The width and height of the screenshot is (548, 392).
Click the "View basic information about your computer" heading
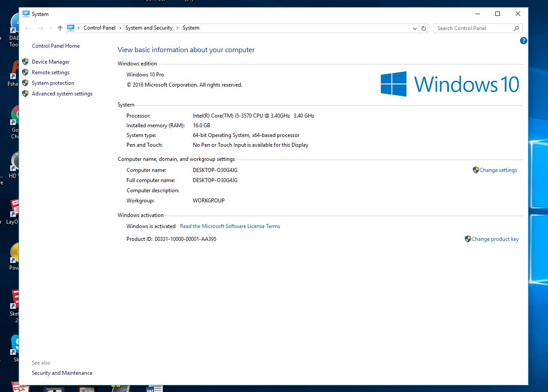pos(186,50)
